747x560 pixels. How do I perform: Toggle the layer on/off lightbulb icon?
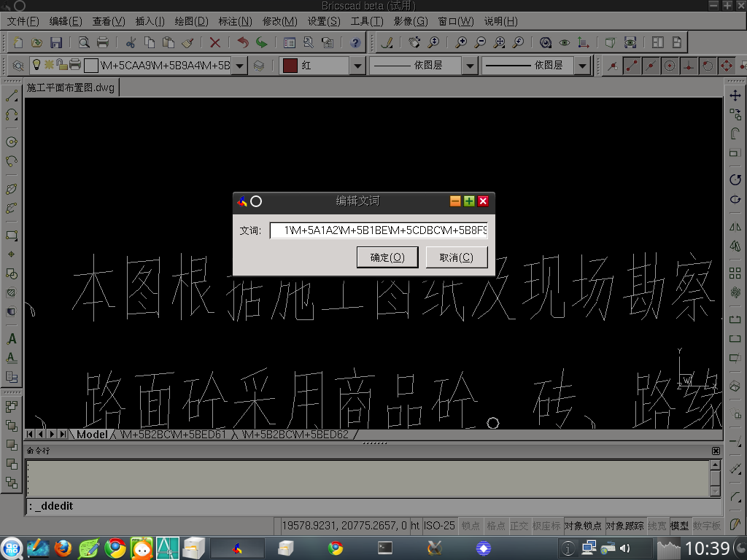tap(36, 64)
